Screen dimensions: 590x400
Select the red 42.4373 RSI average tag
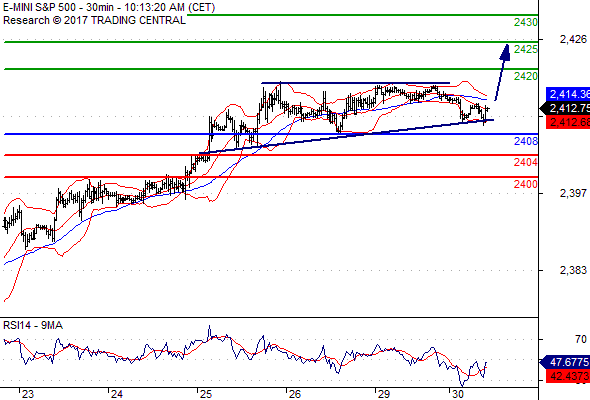click(x=568, y=376)
